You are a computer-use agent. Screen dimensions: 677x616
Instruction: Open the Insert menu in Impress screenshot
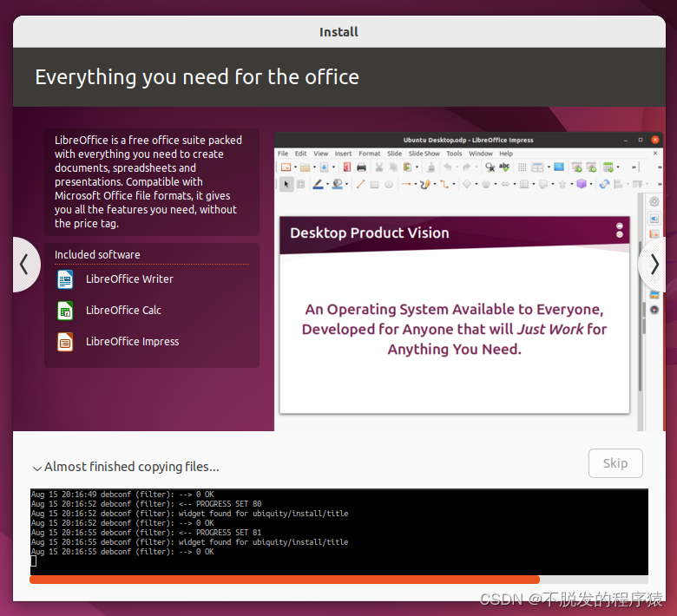[x=343, y=154]
